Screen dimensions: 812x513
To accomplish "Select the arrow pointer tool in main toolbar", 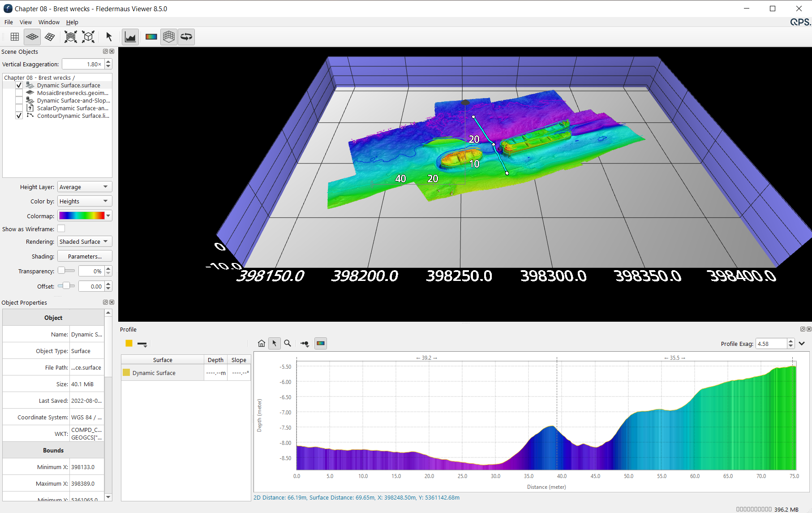I will pos(109,37).
